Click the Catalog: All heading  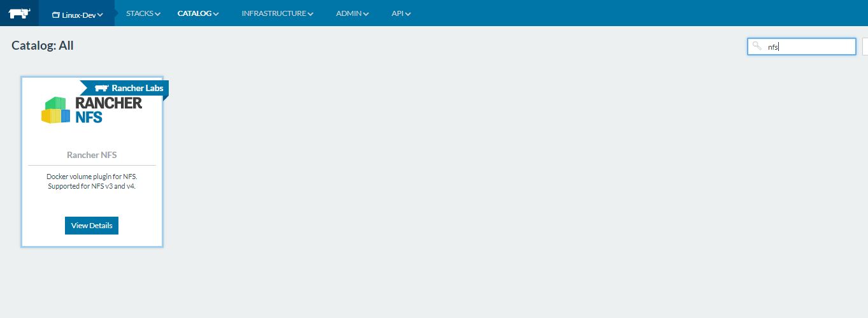pyautogui.click(x=43, y=46)
